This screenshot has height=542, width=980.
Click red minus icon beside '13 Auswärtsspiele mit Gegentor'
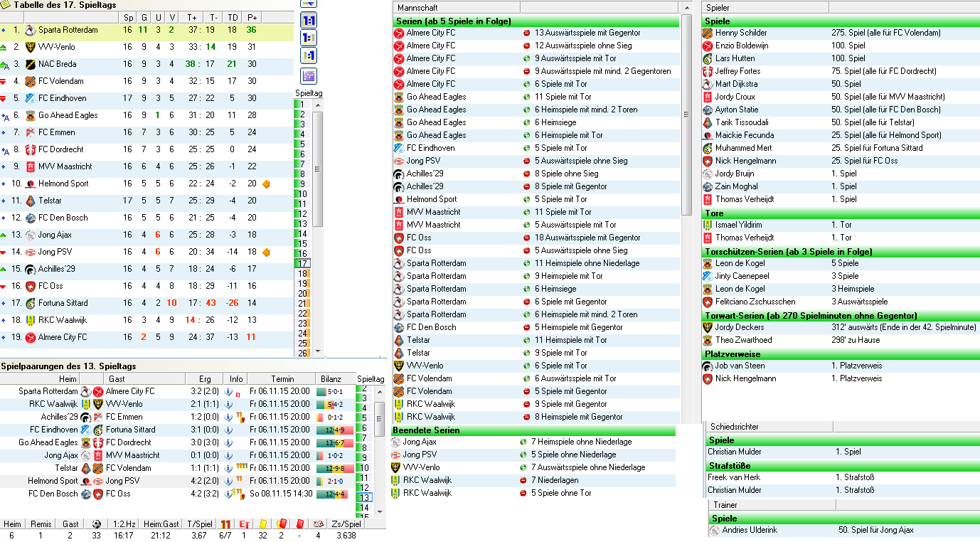pyautogui.click(x=527, y=33)
